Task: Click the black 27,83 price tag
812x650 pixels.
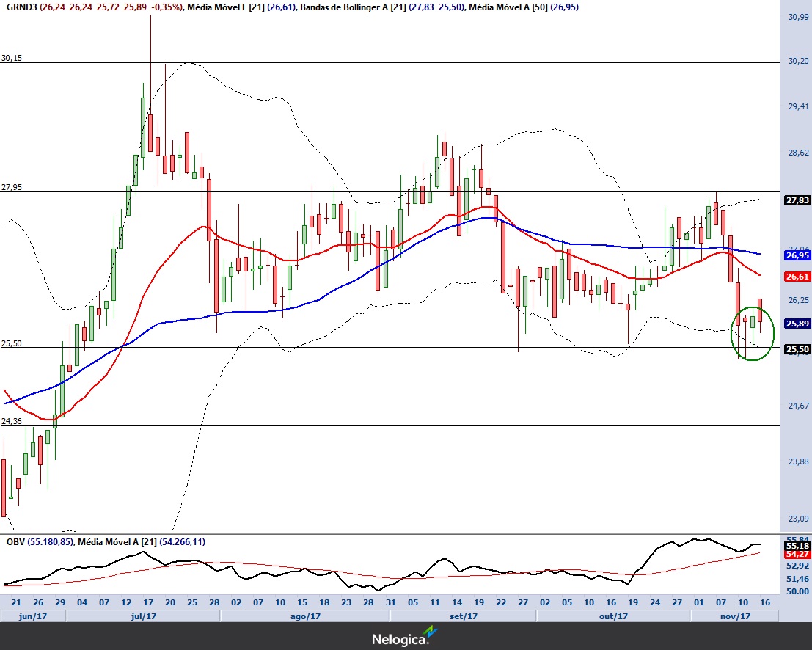Action: pyautogui.click(x=797, y=200)
